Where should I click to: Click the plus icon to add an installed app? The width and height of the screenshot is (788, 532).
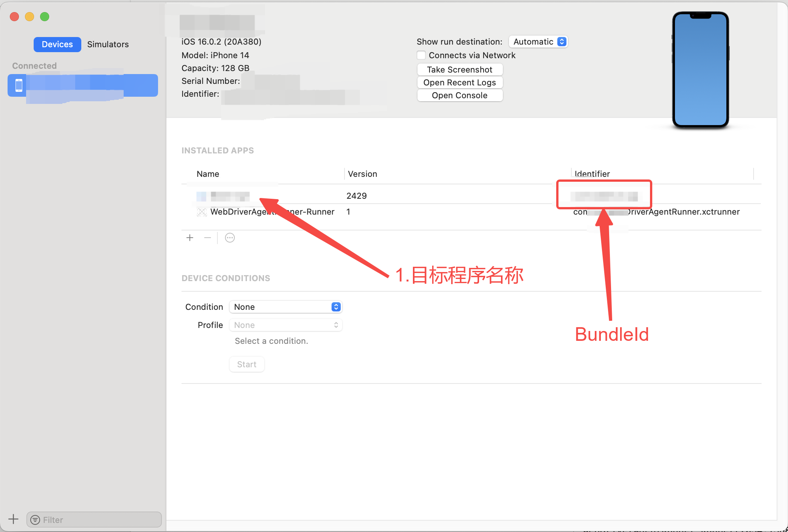click(x=190, y=238)
